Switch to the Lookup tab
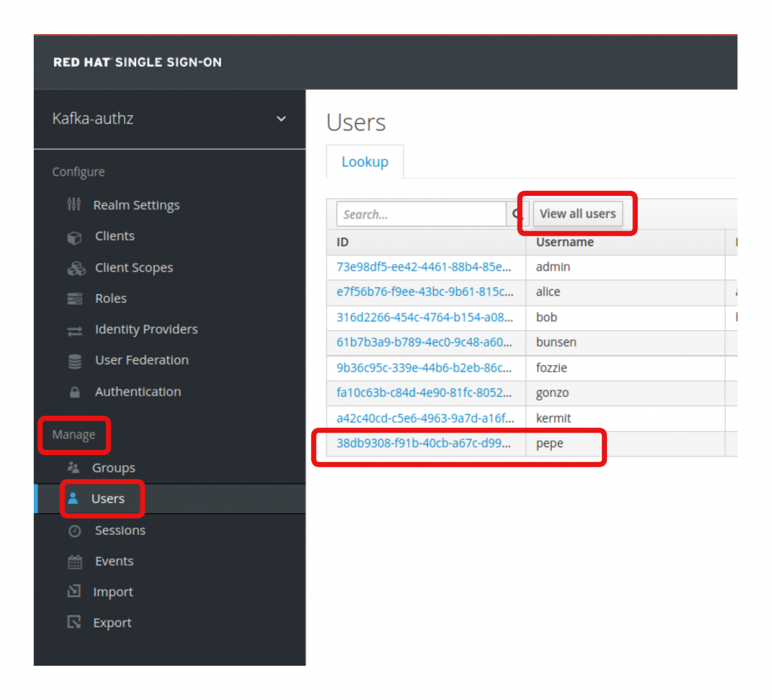The width and height of the screenshot is (772, 700). point(365,162)
